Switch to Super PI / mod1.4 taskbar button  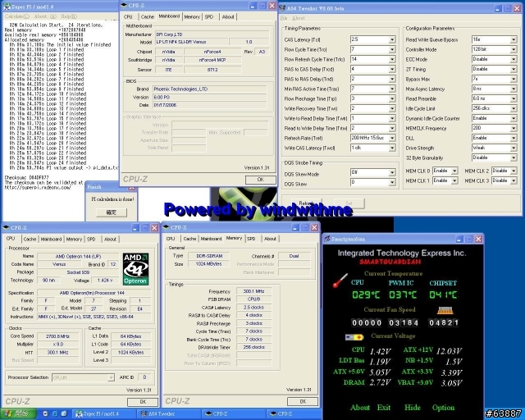click(x=104, y=414)
